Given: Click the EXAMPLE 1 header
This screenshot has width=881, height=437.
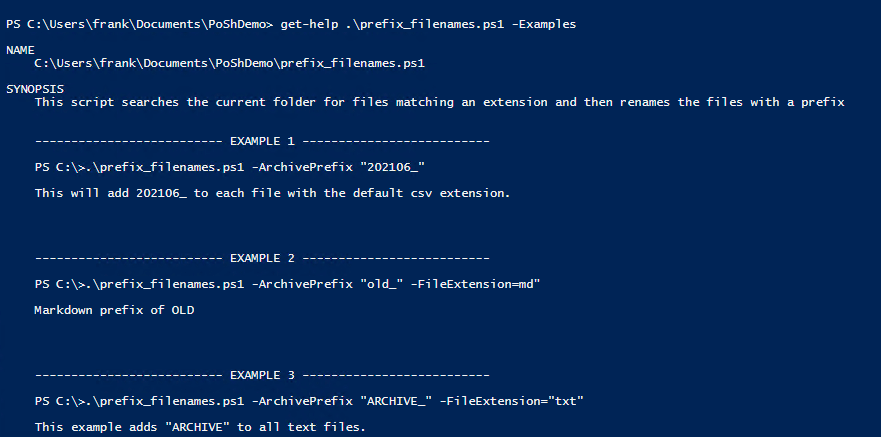Looking at the screenshot, I should pyautogui.click(x=261, y=142).
